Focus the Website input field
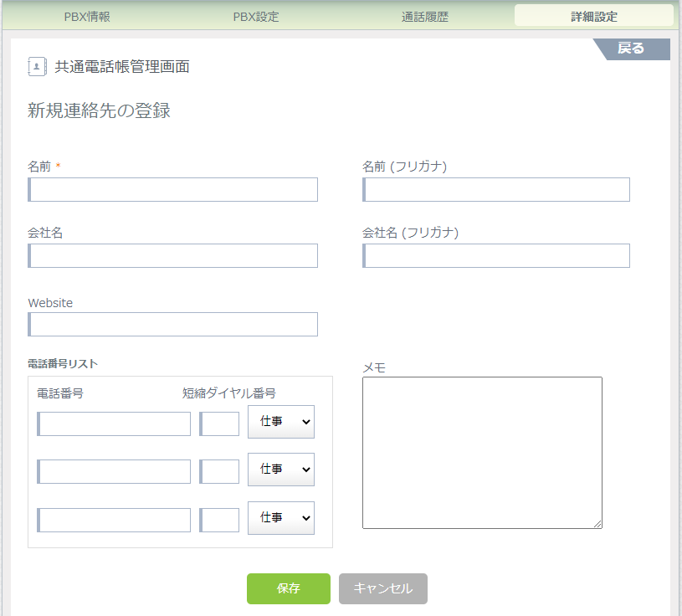Screen dimensions: 682x616 click(x=173, y=325)
